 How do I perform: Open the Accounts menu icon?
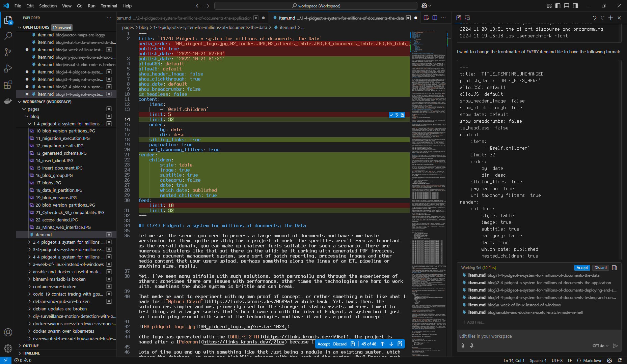pyautogui.click(x=8, y=332)
